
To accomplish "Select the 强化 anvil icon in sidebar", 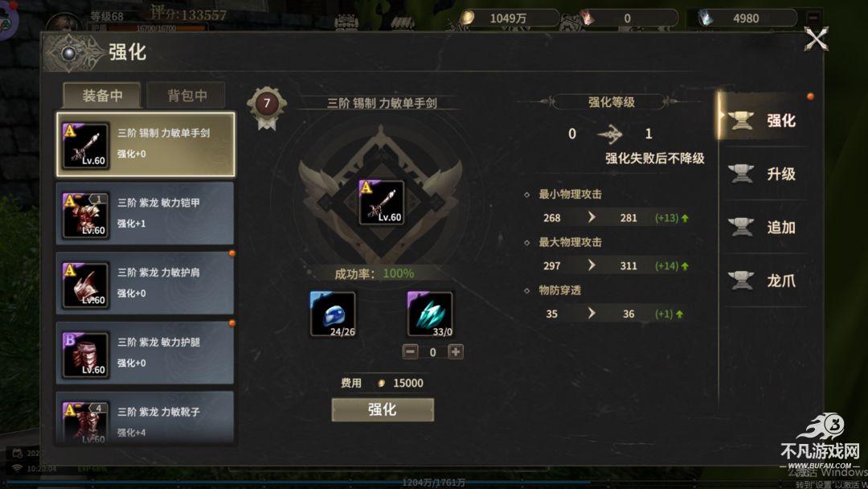I will point(741,120).
